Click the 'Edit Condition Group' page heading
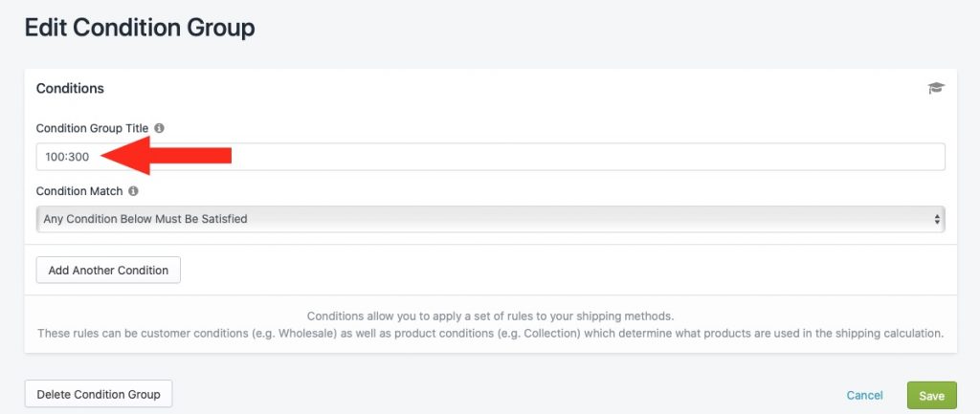The image size is (980, 414). coord(140,28)
